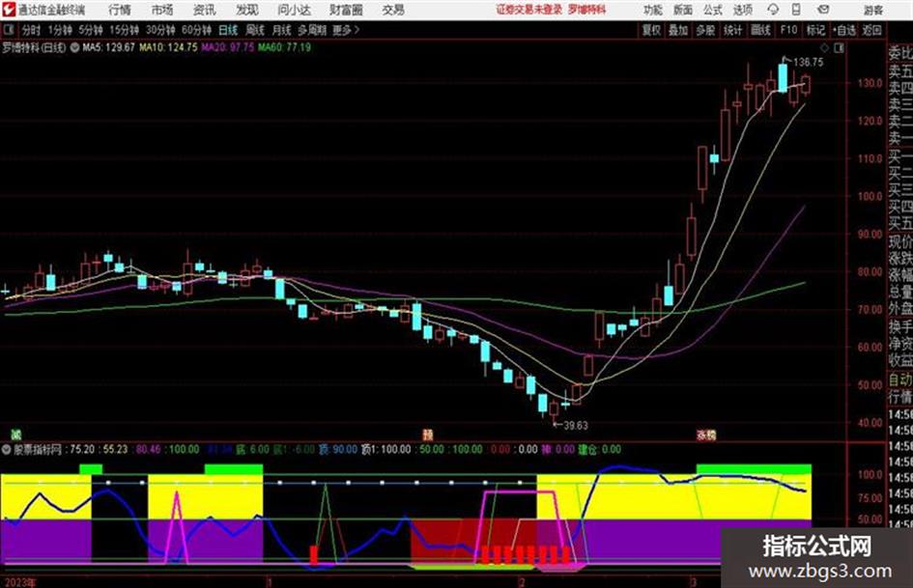This screenshot has height=588, width=913.
Task: Open the 公式 menu
Action: [713, 10]
